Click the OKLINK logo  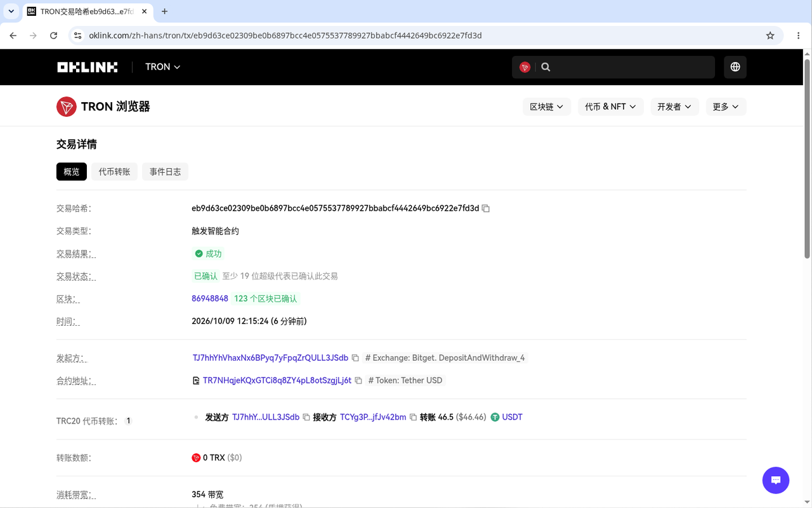[87, 67]
